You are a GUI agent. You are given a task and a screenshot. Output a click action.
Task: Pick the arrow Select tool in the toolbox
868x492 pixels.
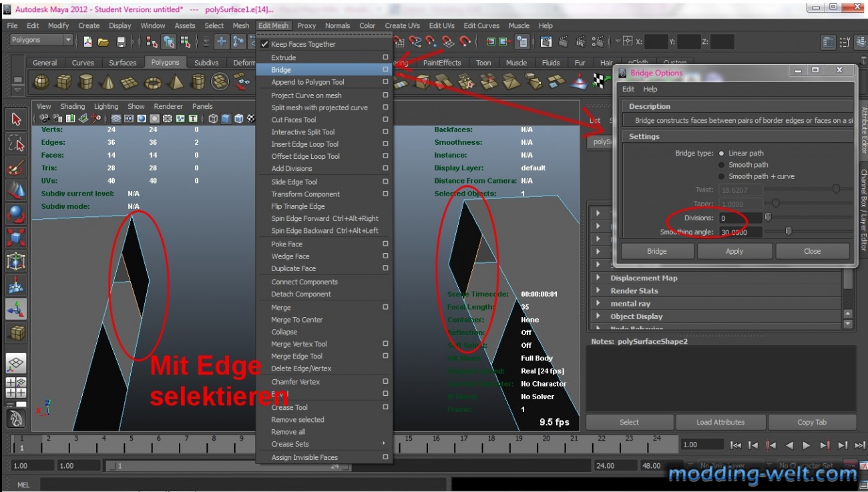click(x=16, y=119)
